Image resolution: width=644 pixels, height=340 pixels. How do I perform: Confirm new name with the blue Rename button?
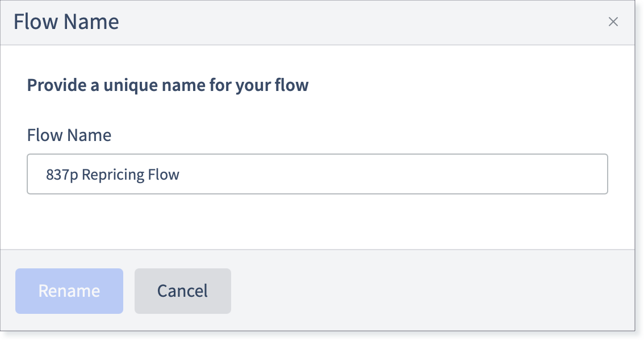click(x=69, y=291)
